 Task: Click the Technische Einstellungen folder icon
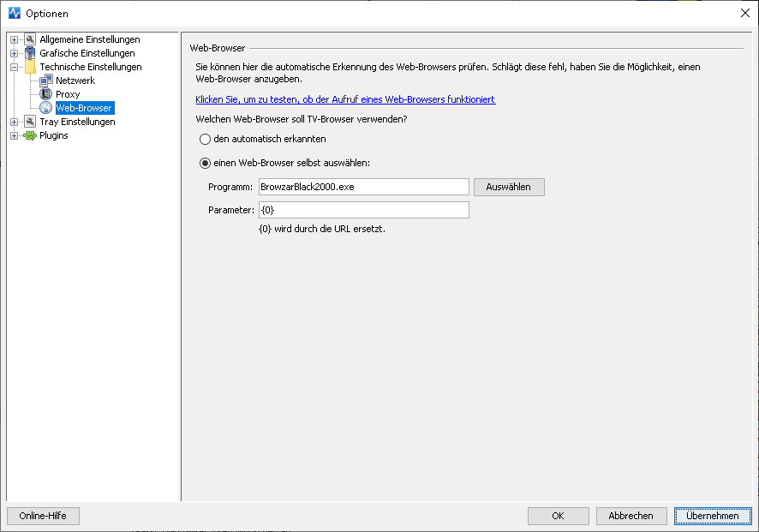click(30, 67)
